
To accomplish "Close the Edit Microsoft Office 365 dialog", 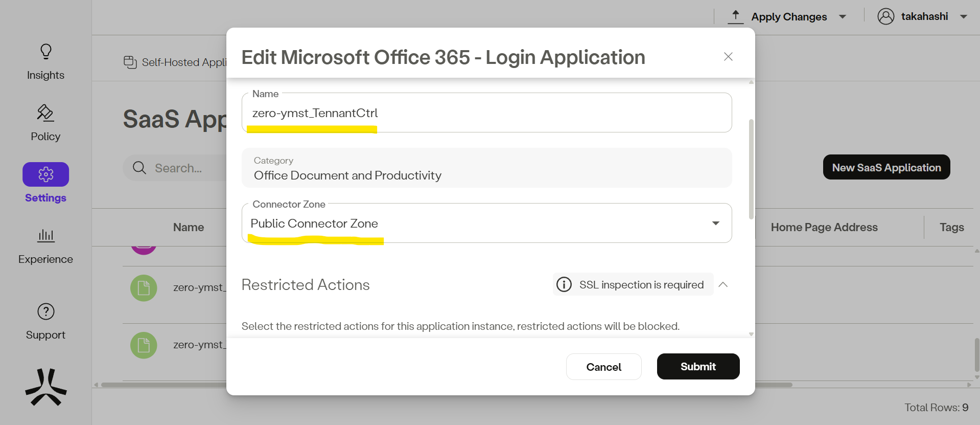I will pyautogui.click(x=728, y=57).
